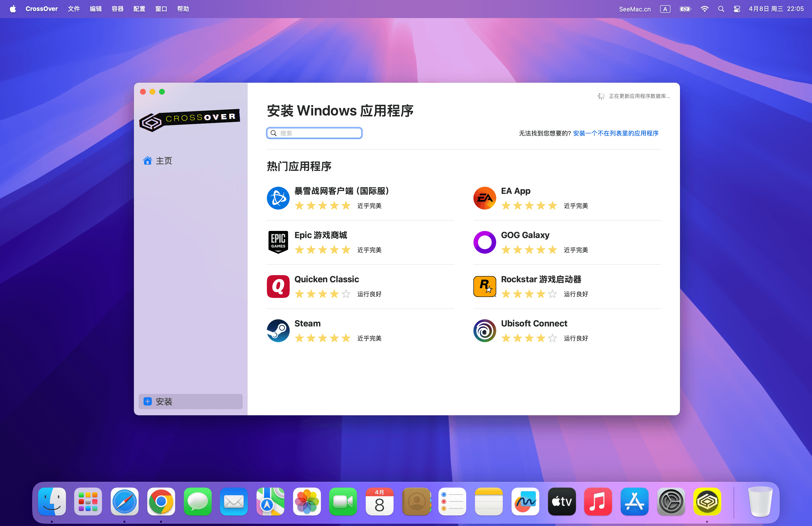Open the 容器 menu in menu bar
Image resolution: width=812 pixels, height=526 pixels.
pyautogui.click(x=117, y=9)
